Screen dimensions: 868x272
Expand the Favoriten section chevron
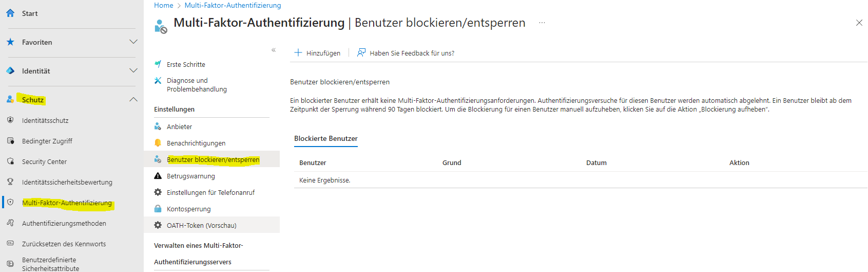[x=133, y=42]
